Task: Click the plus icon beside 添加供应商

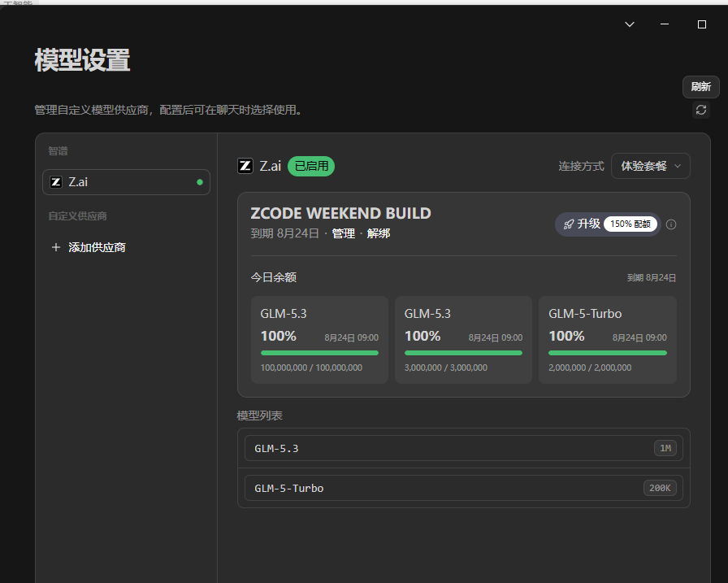Action: [x=56, y=247]
